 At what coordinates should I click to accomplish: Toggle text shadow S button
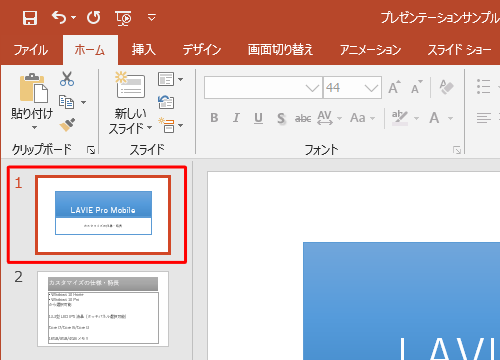pyautogui.click(x=281, y=118)
